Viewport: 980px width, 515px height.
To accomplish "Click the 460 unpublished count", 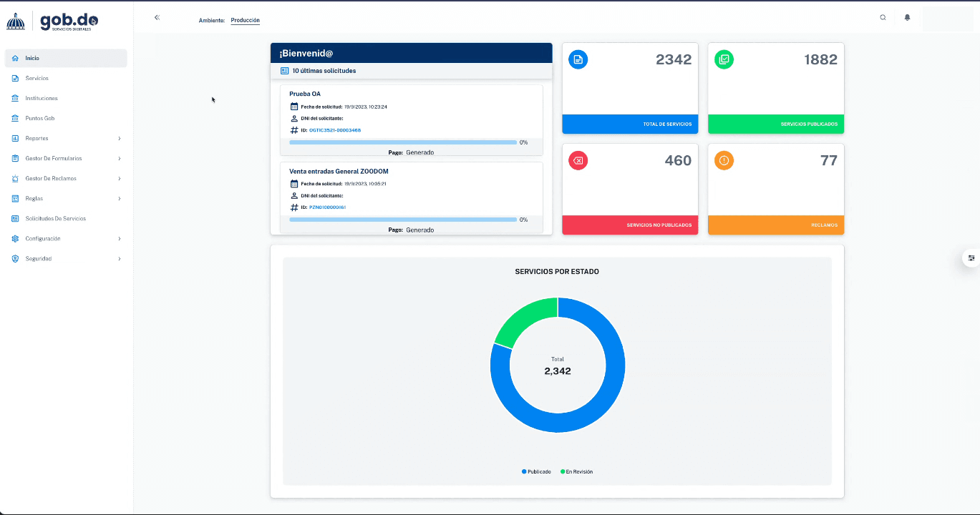I will 678,161.
